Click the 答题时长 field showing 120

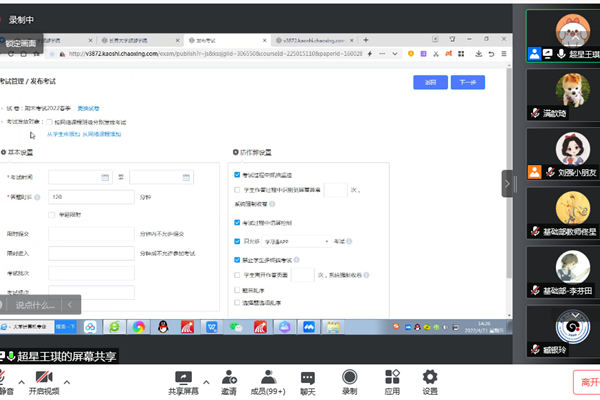click(x=90, y=196)
